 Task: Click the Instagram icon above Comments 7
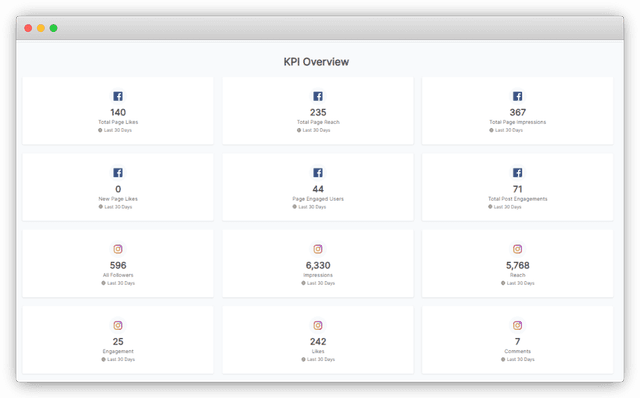(x=518, y=325)
